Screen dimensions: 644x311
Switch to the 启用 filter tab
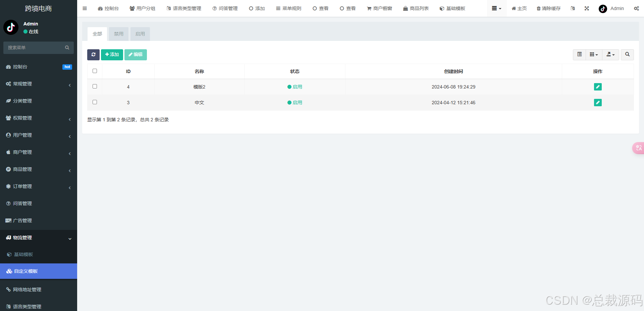(x=140, y=34)
